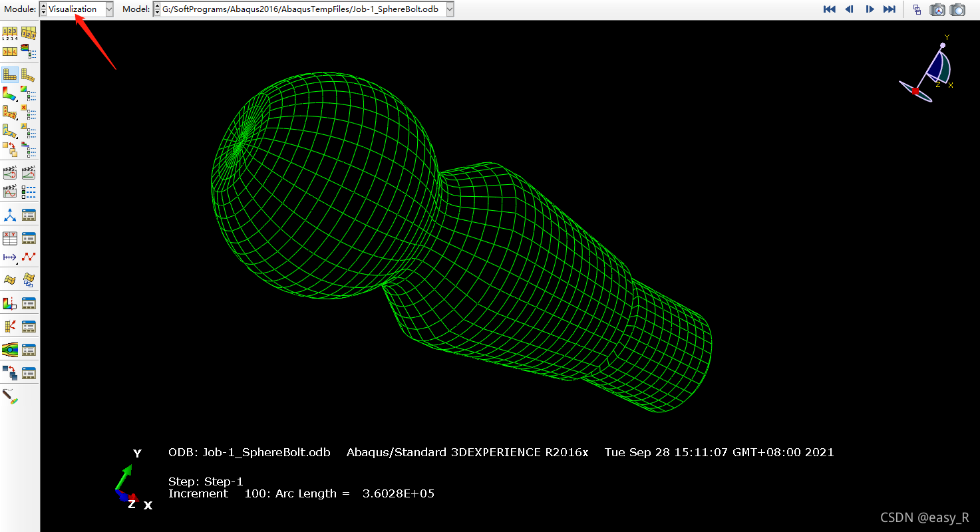Click the Animate Time History icon
Viewport: 980px width, 532px height.
pyautogui.click(x=28, y=173)
